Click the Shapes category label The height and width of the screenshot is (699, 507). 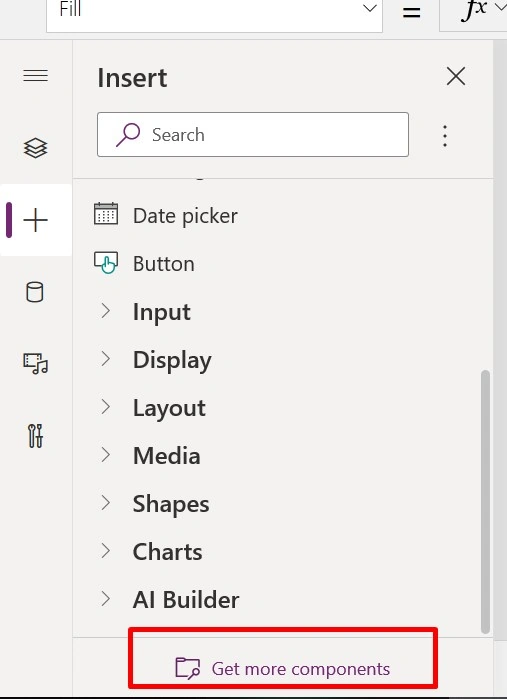(x=171, y=505)
